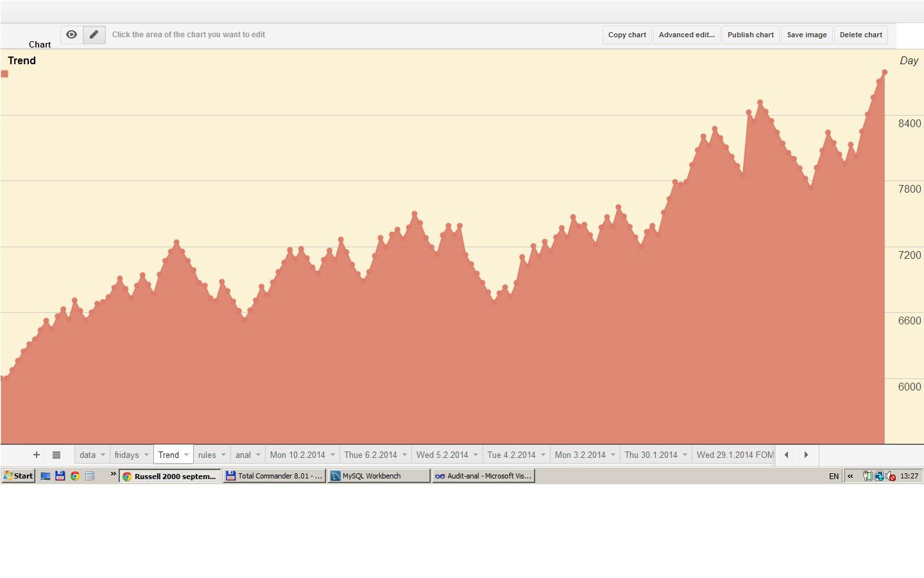The image size is (924, 578).
Task: Switch to Mon 3.2.2014 sheet tab
Action: (x=580, y=455)
